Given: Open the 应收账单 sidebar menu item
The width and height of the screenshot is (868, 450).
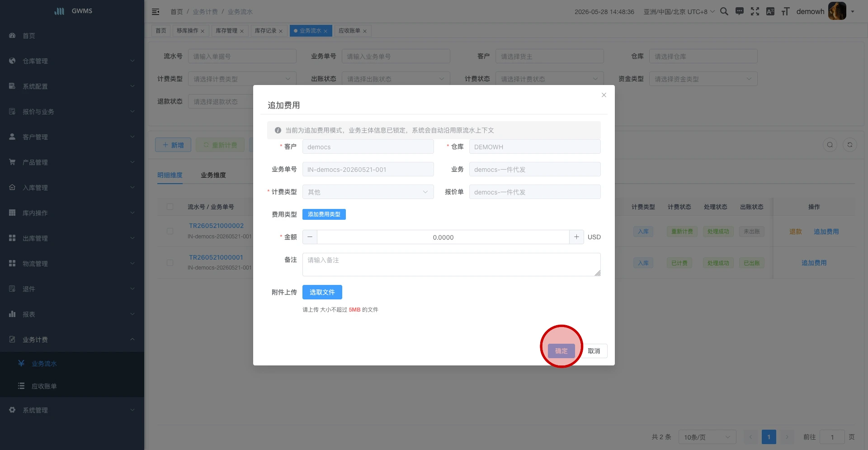Looking at the screenshot, I should 72,386.
